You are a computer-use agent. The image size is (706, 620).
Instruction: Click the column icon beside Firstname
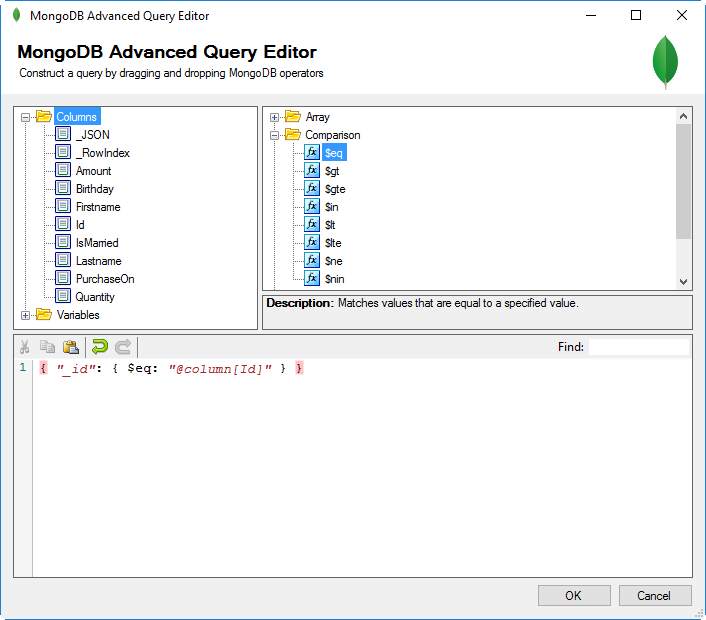tap(63, 206)
